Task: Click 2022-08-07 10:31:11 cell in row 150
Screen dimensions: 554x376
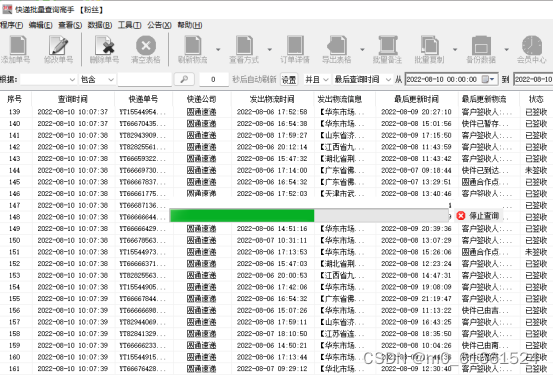Action: (x=272, y=240)
